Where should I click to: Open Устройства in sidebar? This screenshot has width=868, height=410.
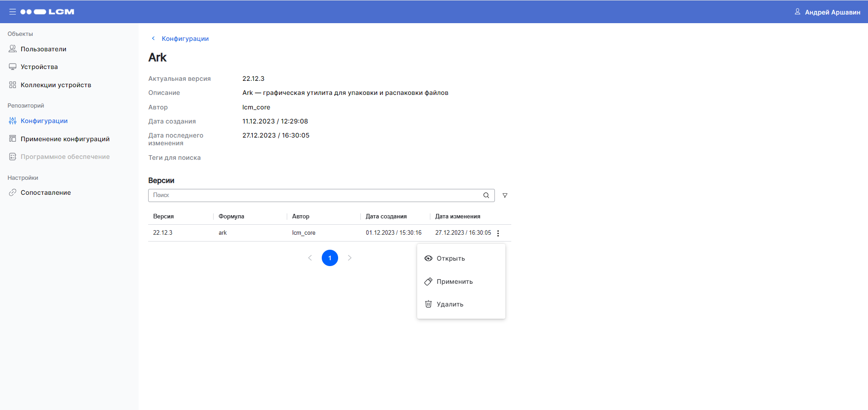click(x=39, y=67)
